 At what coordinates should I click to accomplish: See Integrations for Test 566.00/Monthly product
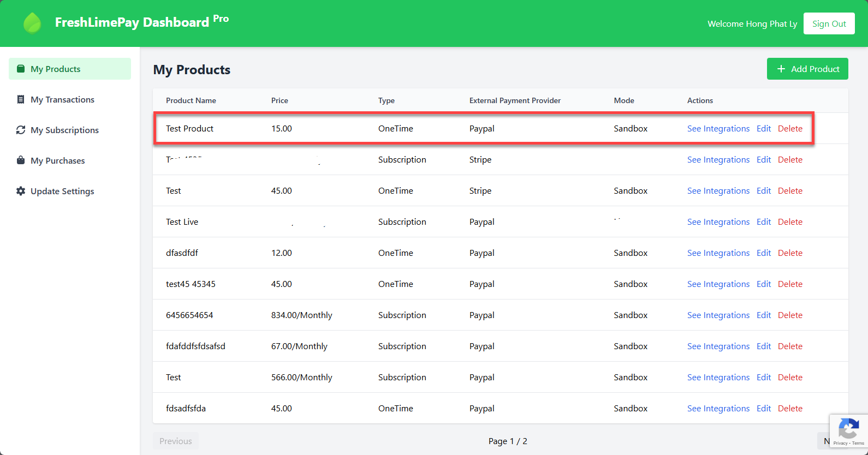tap(718, 377)
